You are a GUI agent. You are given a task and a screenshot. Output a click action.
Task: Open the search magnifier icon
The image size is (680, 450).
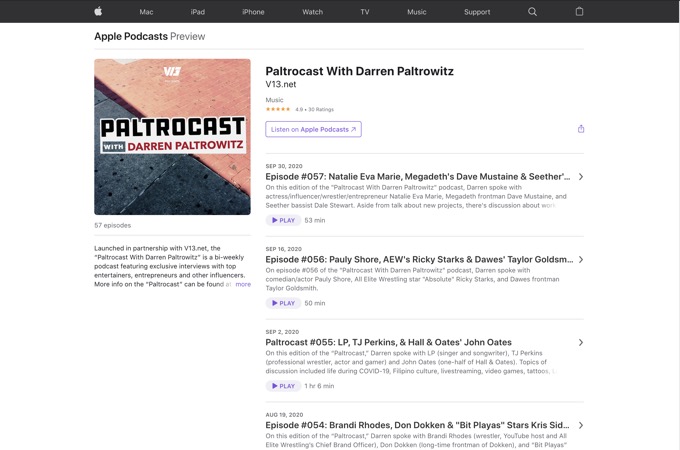pyautogui.click(x=532, y=12)
